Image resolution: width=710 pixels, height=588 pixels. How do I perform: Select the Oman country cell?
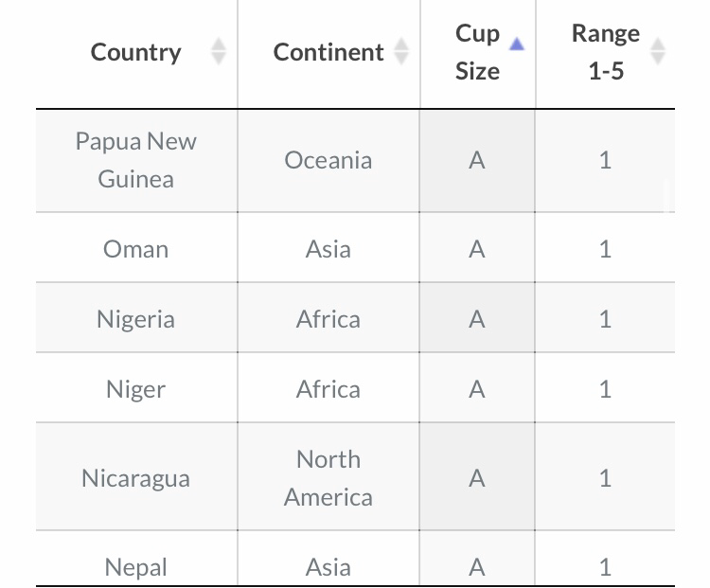(x=135, y=249)
